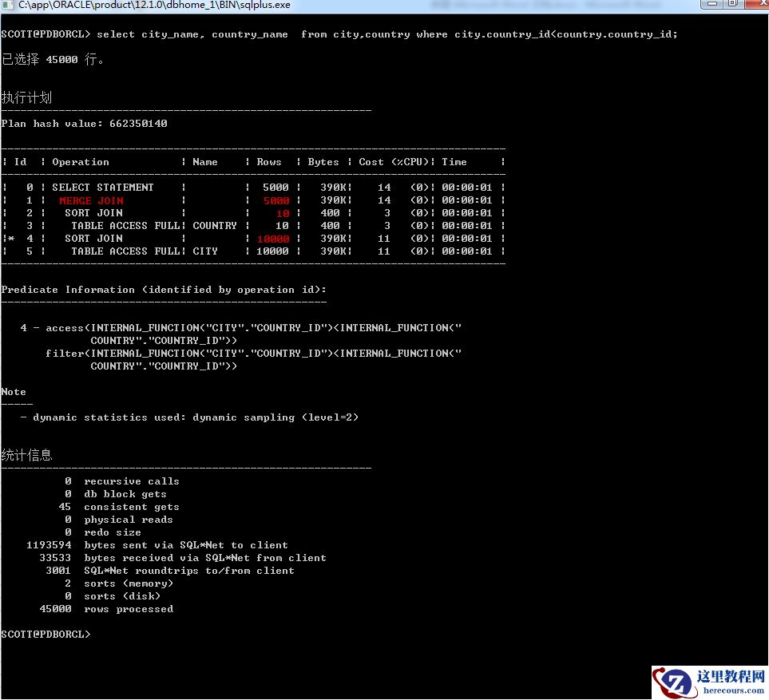
Task: Click the 统计信息 section heading
Action: coord(26,456)
